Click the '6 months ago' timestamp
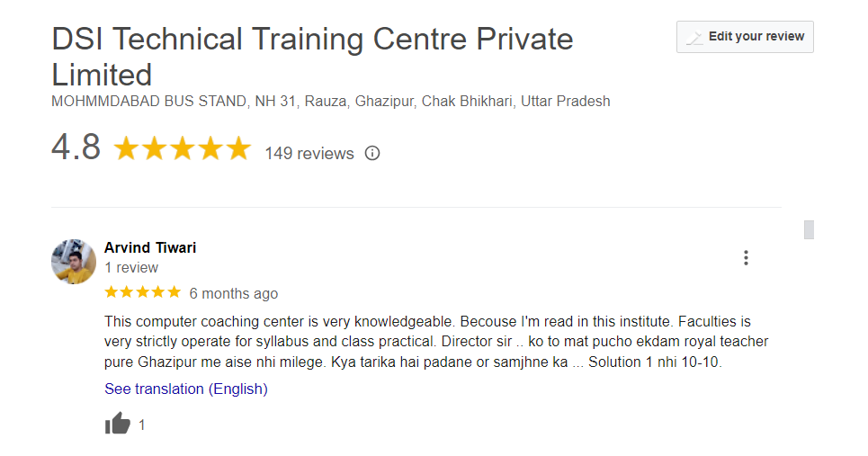Screen dimensions: 868x456 pos(234,293)
